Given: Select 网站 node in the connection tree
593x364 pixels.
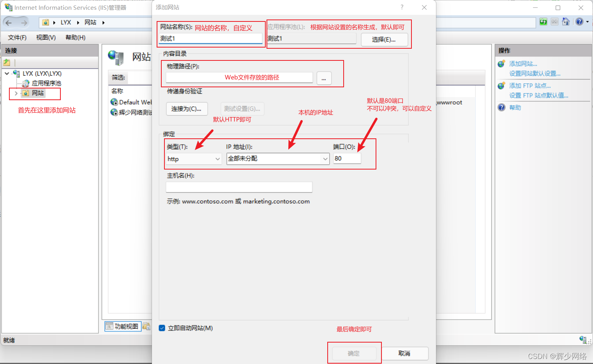Looking at the screenshot, I should tap(38, 93).
